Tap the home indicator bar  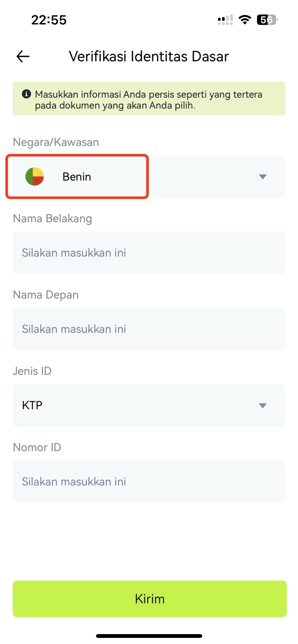(x=149, y=636)
